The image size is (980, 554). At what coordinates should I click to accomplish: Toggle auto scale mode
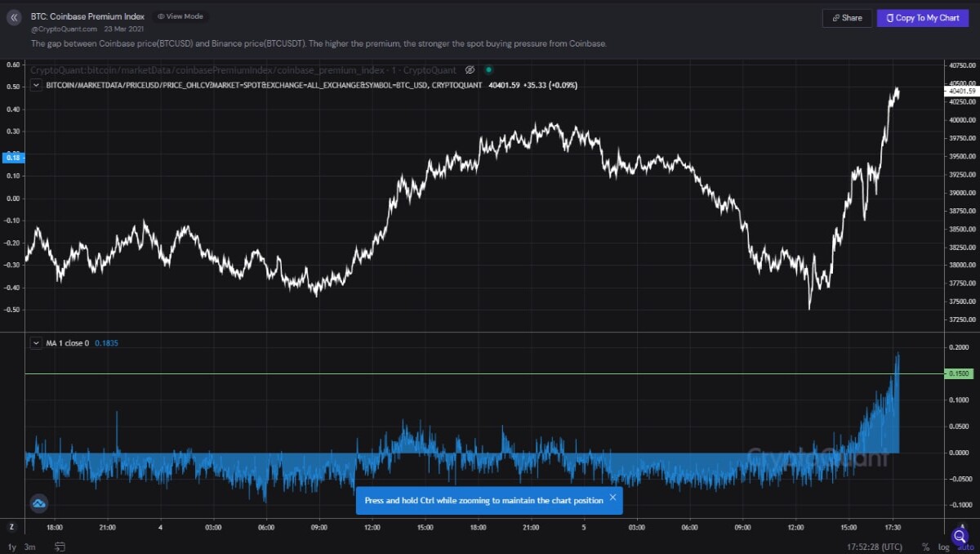point(965,547)
